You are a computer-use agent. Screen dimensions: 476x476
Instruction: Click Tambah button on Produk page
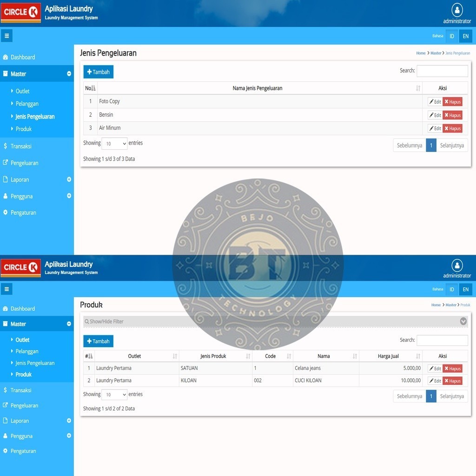(x=99, y=341)
